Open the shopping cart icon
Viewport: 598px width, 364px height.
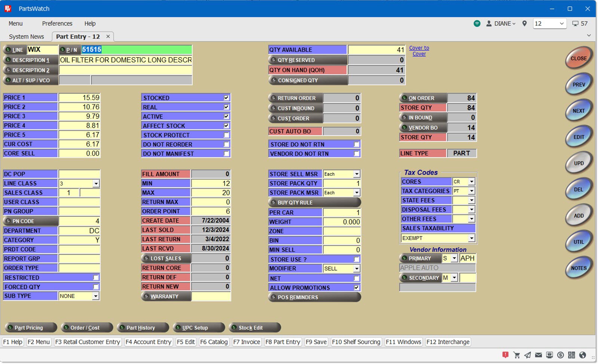[517, 355]
